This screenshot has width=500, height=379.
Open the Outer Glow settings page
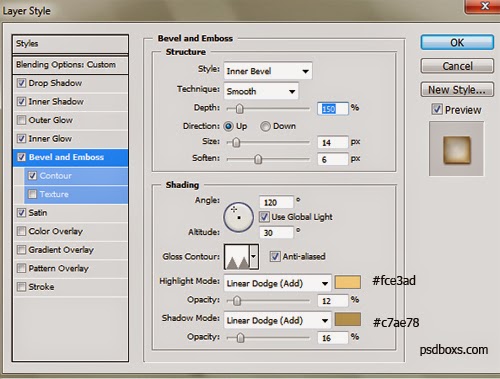click(51, 120)
